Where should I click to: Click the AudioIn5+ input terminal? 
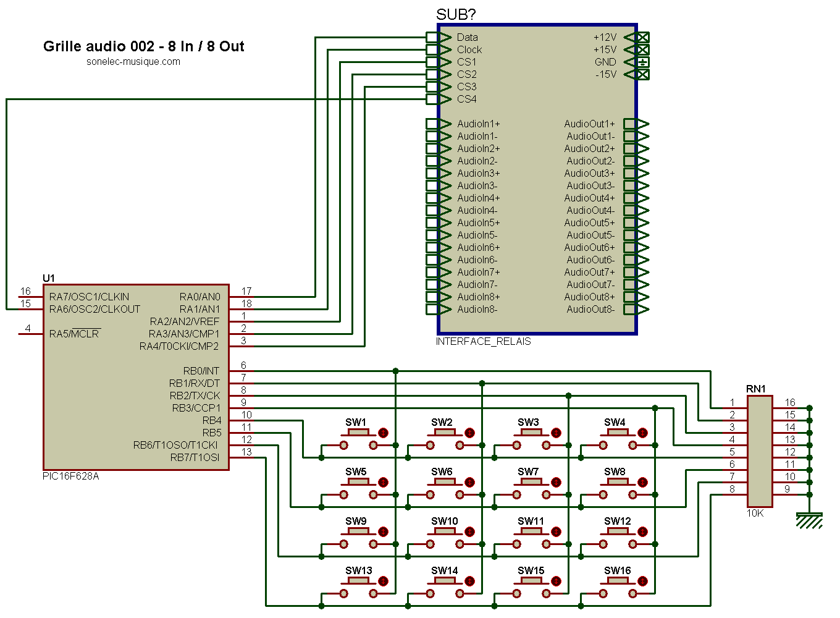(439, 222)
